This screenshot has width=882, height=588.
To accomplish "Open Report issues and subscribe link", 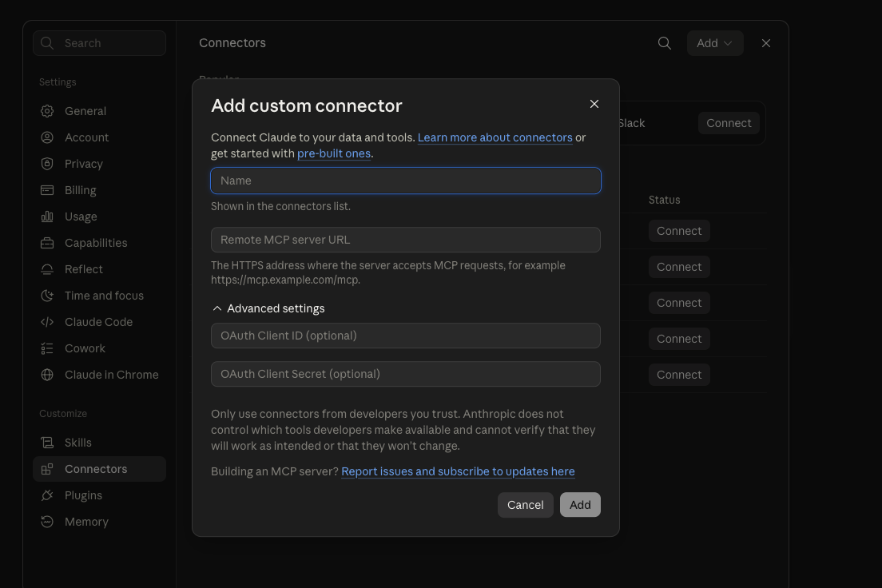I will [x=458, y=471].
